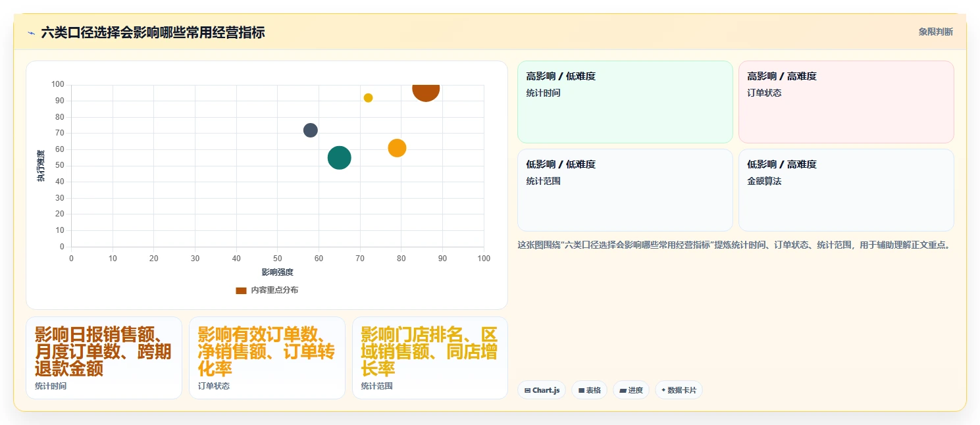Click the brown legend swatch for 内容重点分布
The image size is (980, 425).
coord(241,290)
